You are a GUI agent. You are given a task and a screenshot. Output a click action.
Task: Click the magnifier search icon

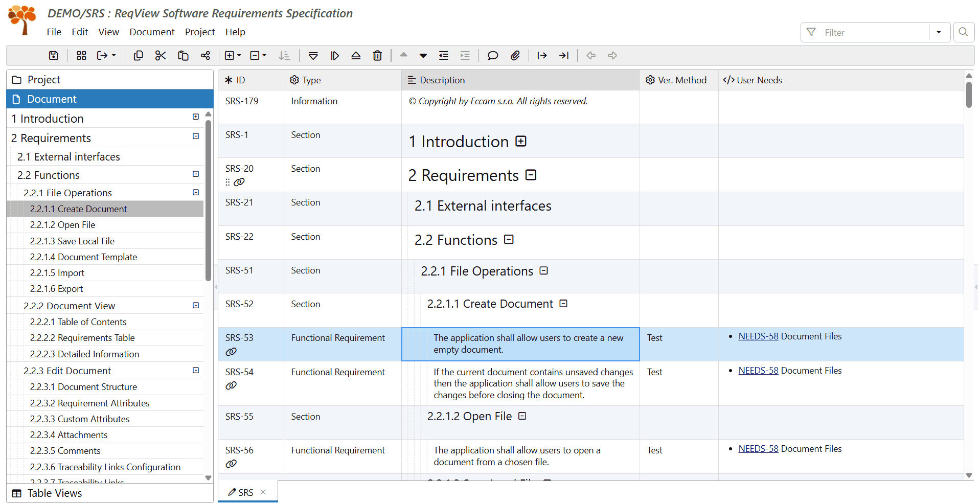coord(963,32)
